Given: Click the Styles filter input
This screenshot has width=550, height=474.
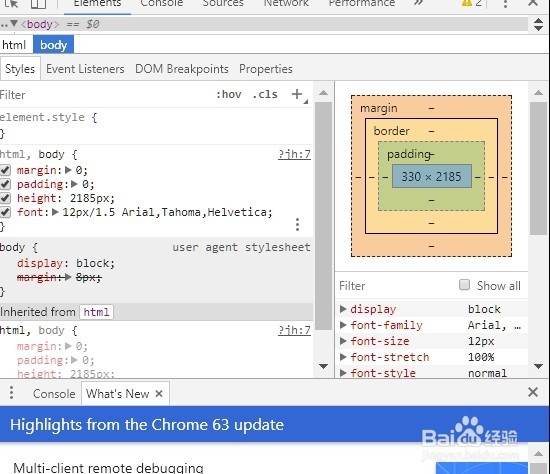Looking at the screenshot, I should point(105,95).
